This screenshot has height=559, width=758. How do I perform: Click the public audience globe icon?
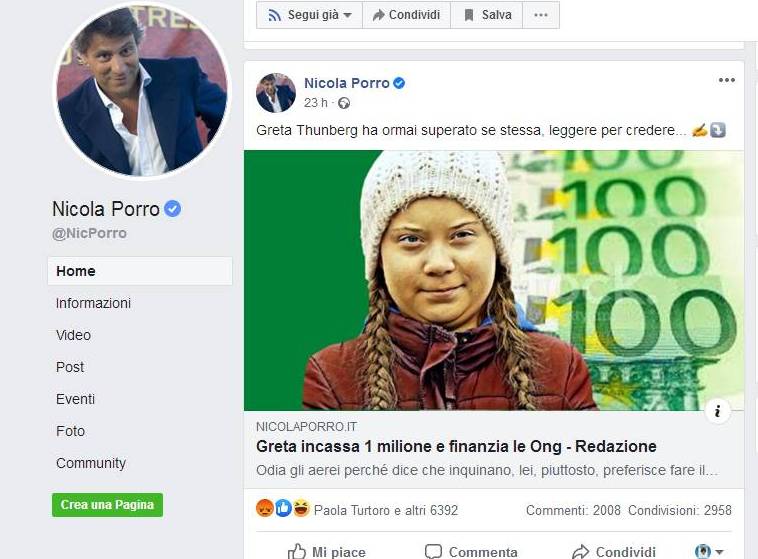click(344, 103)
